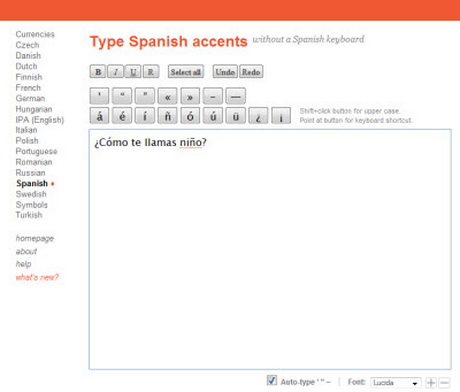
Task: Open the about page
Action: coord(26,251)
